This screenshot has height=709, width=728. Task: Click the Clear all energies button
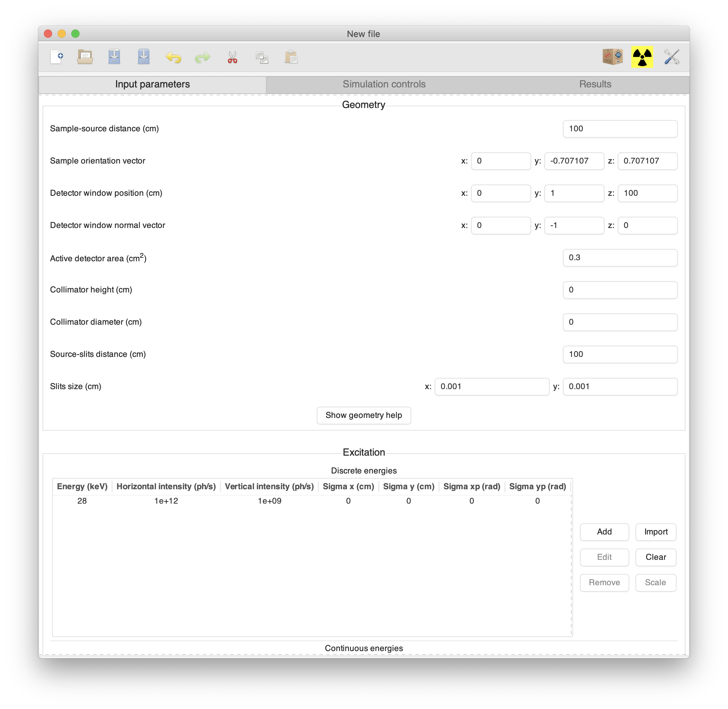pyautogui.click(x=655, y=557)
